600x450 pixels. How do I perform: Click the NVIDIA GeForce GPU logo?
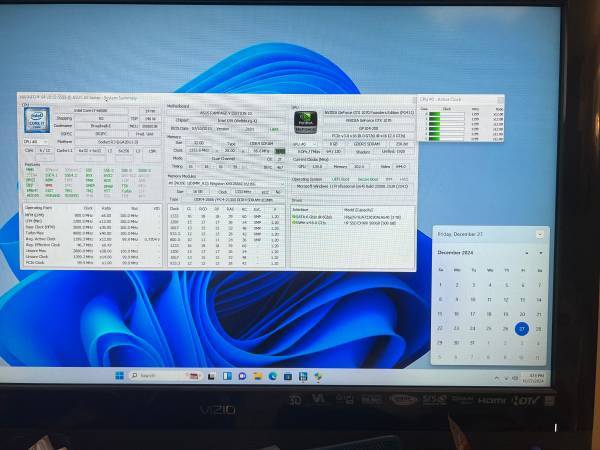[x=305, y=122]
